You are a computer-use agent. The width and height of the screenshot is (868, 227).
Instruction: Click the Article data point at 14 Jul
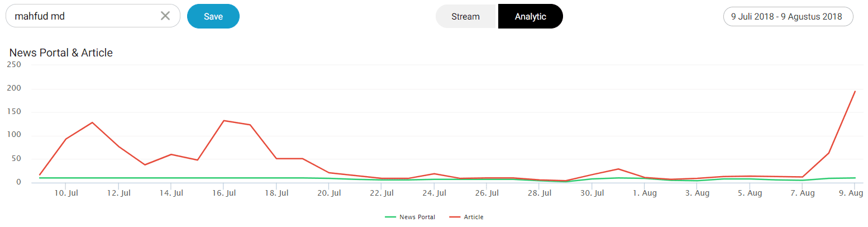point(171,154)
